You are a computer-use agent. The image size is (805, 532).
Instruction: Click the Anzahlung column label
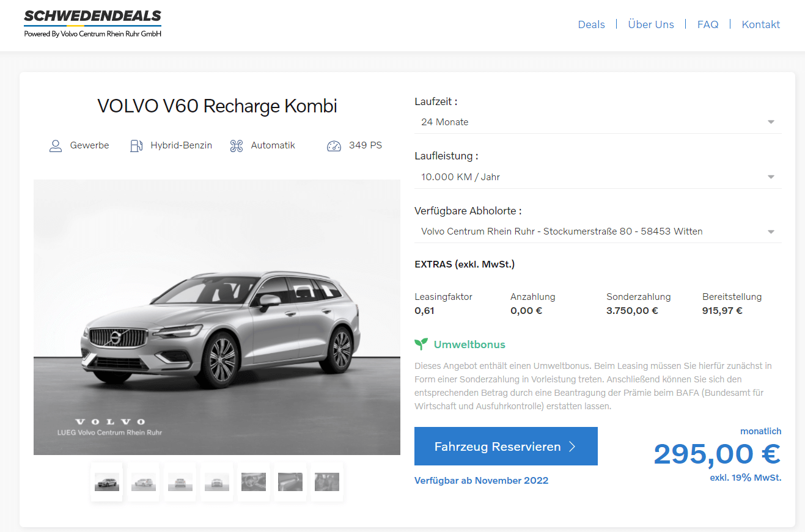(x=532, y=297)
